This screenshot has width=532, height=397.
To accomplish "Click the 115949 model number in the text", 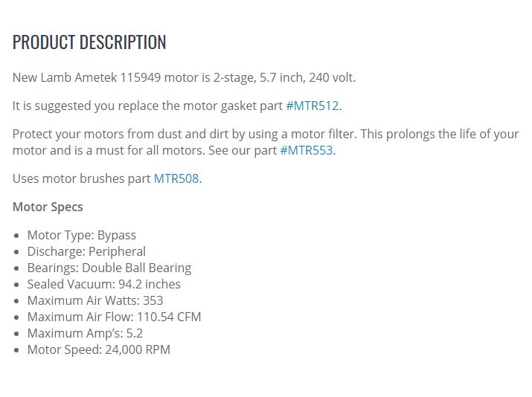I will (141, 77).
